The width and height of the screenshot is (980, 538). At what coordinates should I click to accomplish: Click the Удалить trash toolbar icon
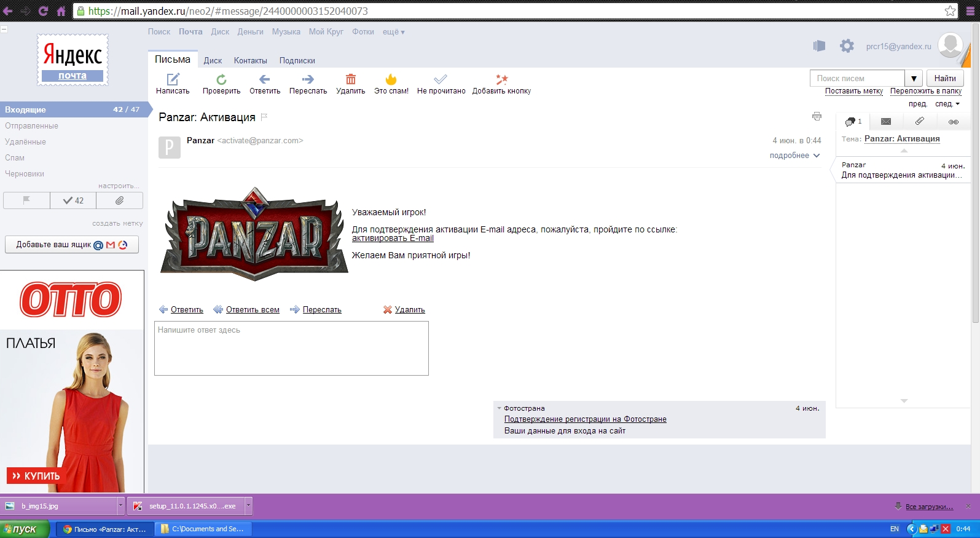point(350,79)
